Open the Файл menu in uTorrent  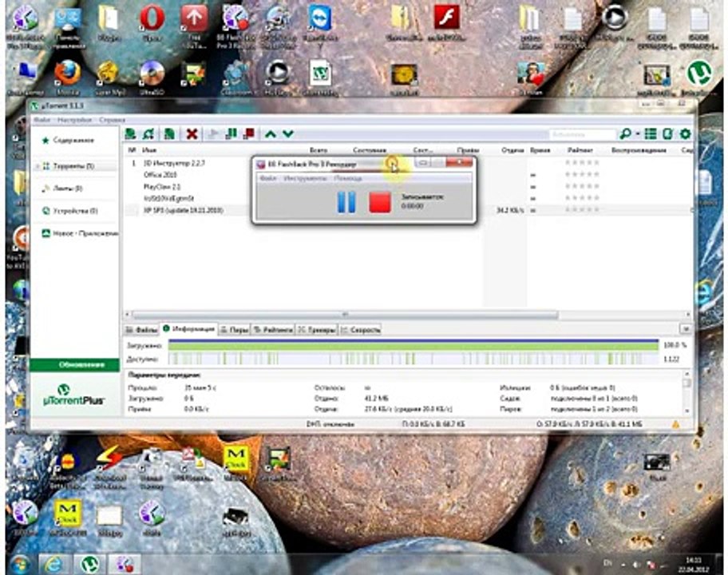point(42,120)
